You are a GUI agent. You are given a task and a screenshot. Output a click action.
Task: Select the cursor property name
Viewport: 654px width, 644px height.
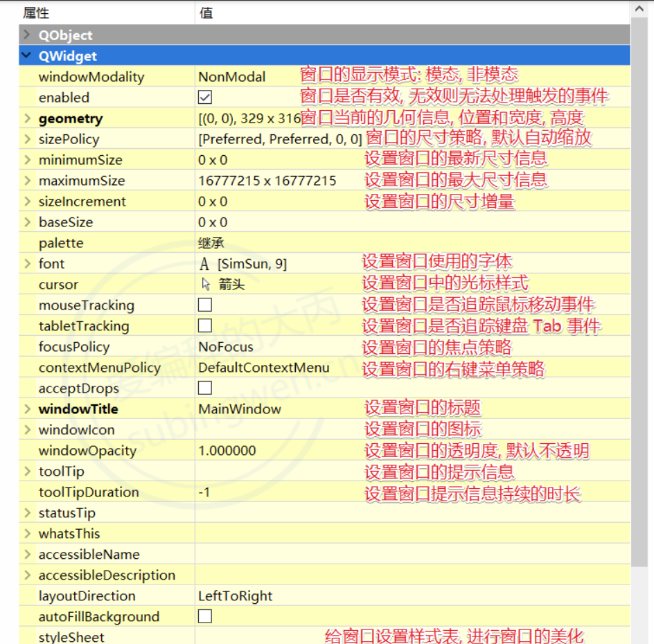tap(58, 285)
